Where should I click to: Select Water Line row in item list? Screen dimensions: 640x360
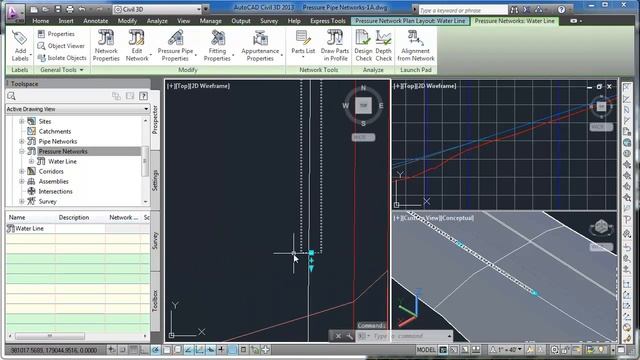78,229
